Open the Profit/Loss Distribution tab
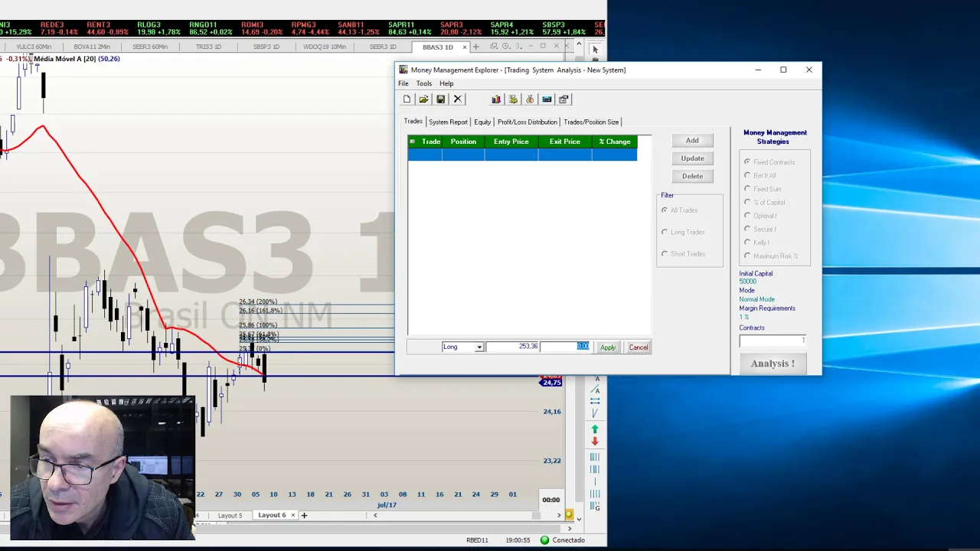The height and width of the screenshot is (551, 980). click(x=528, y=122)
